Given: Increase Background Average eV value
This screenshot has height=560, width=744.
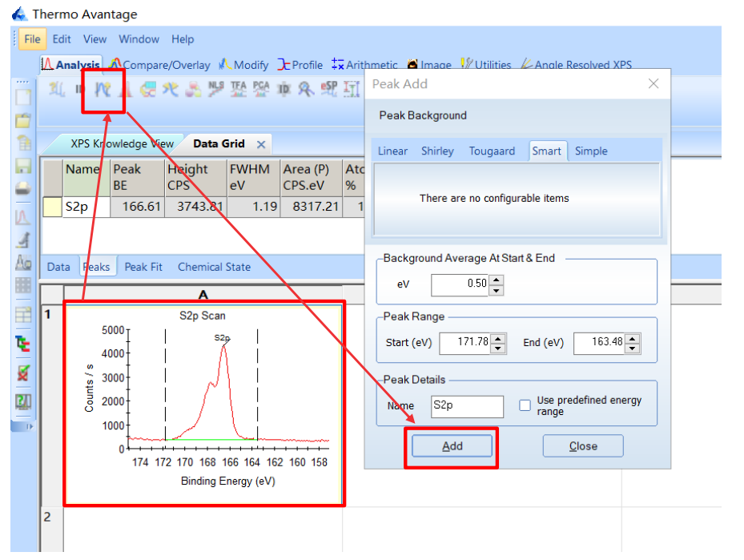Looking at the screenshot, I should tap(497, 280).
